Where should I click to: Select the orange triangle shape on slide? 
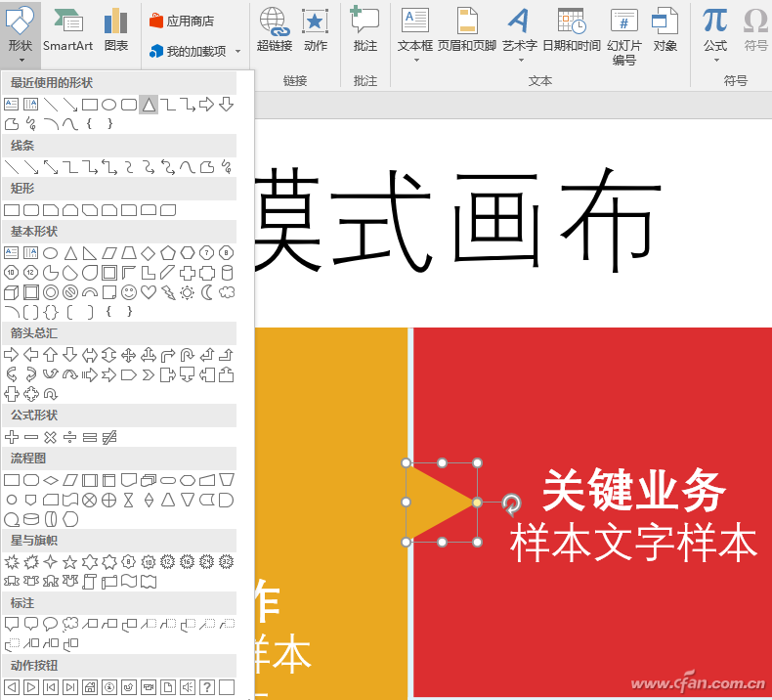coord(436,503)
